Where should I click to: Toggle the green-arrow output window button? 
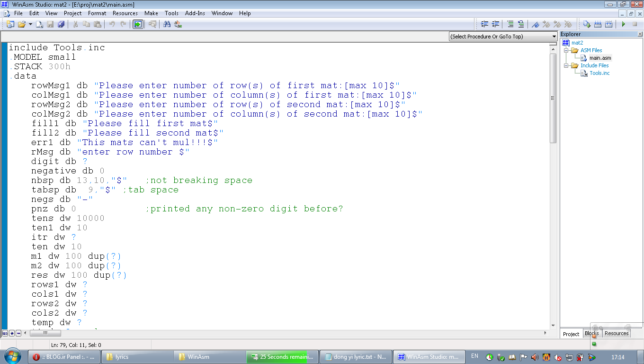[137, 24]
